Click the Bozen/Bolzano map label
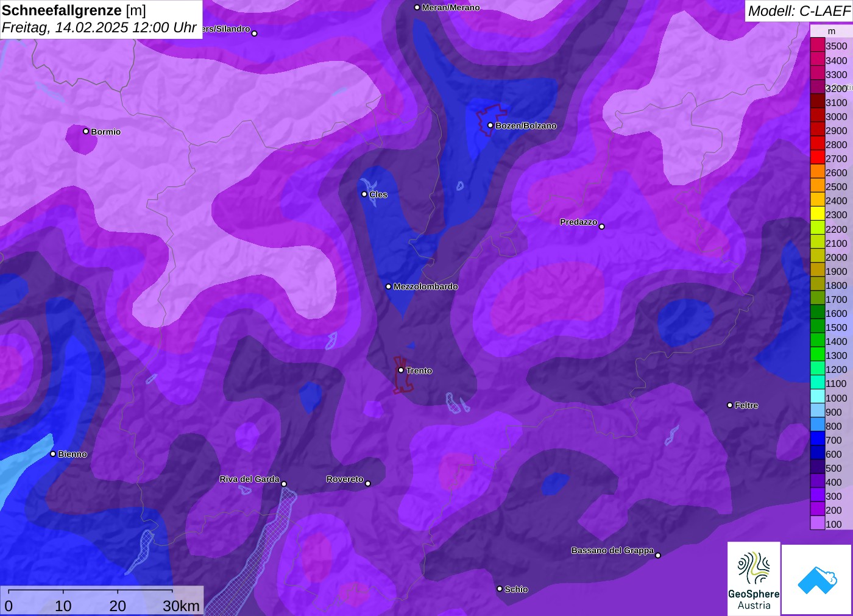The height and width of the screenshot is (616, 853). click(x=526, y=126)
